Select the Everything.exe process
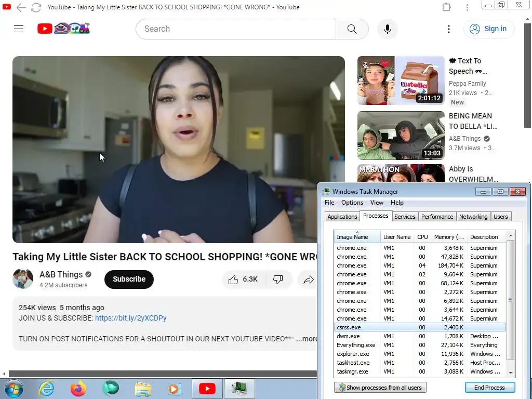The width and height of the screenshot is (532, 399). [x=420, y=345]
